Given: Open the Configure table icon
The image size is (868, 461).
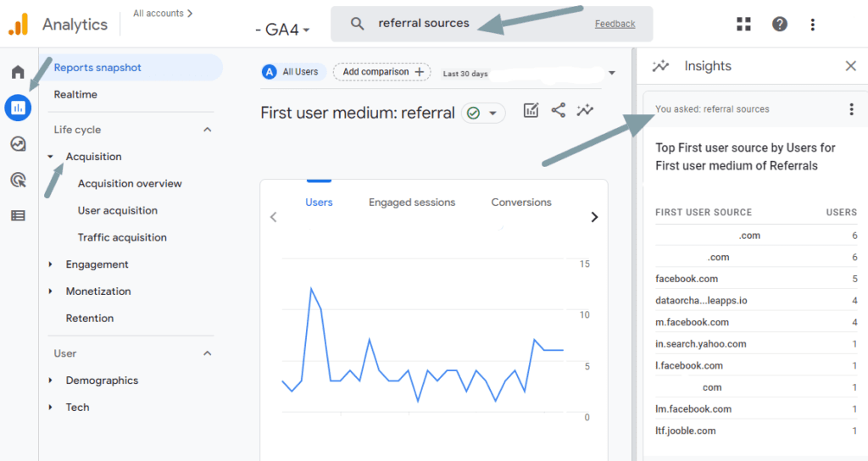Looking at the screenshot, I should (18, 215).
